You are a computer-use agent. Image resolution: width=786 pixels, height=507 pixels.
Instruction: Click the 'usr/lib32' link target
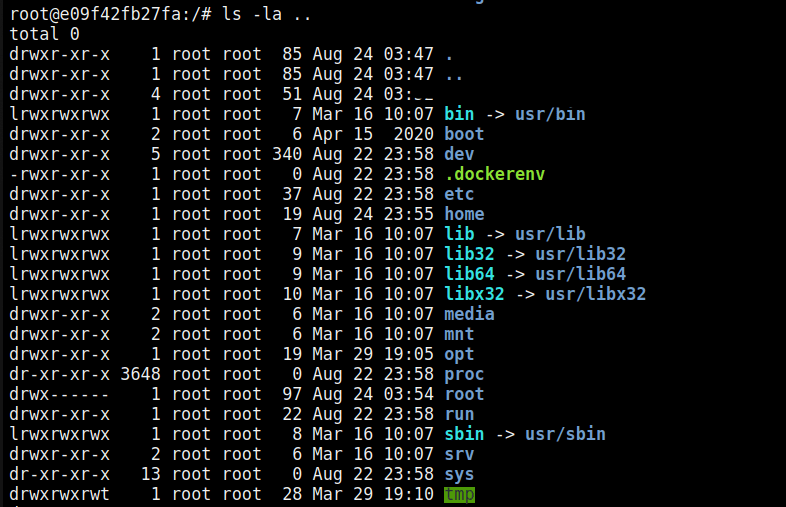[580, 254]
